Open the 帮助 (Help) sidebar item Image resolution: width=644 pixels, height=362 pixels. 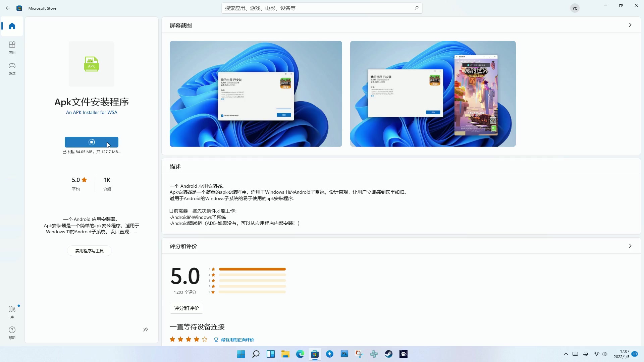[x=12, y=333]
